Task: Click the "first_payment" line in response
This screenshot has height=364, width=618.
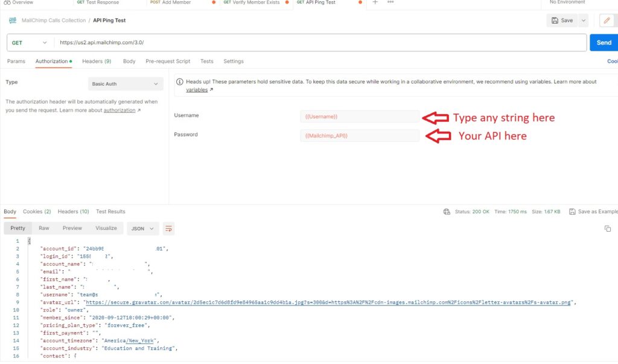Action: pos(70,333)
